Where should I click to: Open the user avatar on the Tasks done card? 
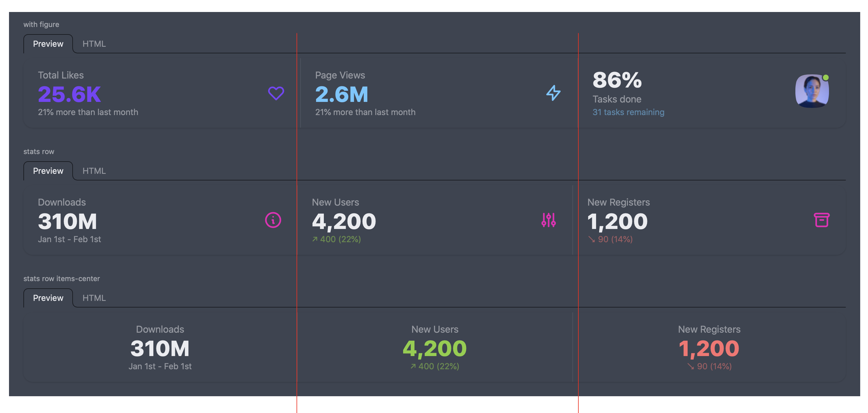(x=812, y=91)
